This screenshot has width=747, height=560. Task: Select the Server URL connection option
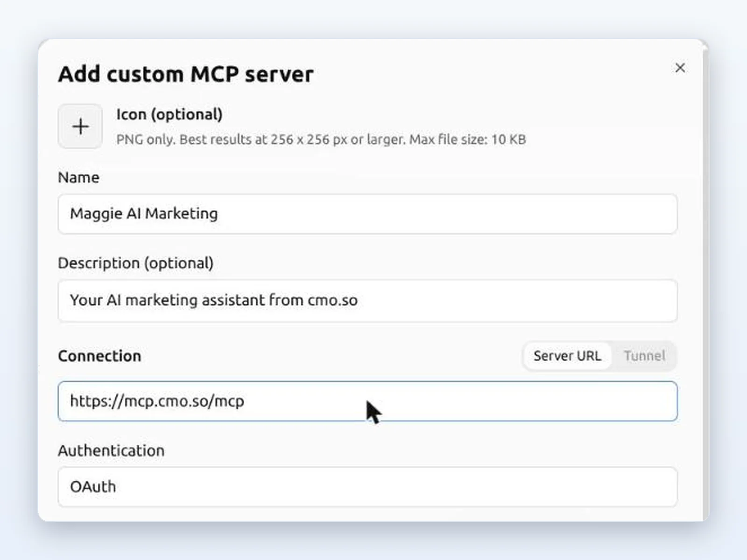click(567, 356)
